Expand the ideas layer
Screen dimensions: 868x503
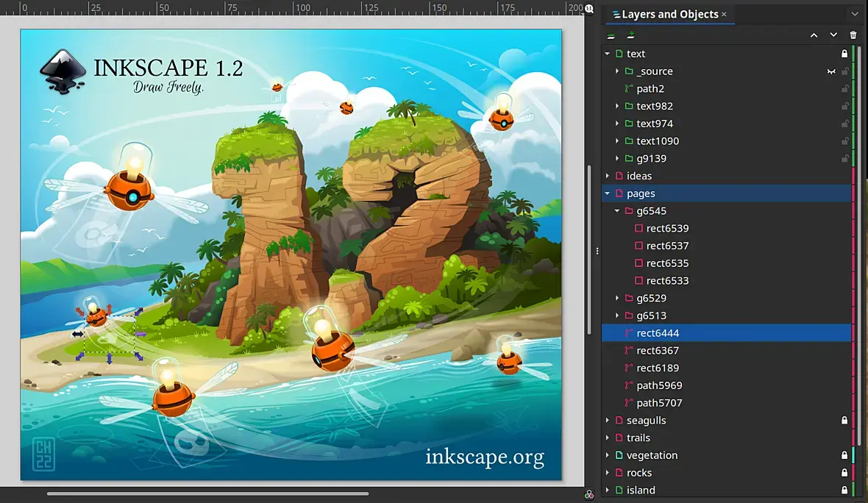pyautogui.click(x=608, y=176)
